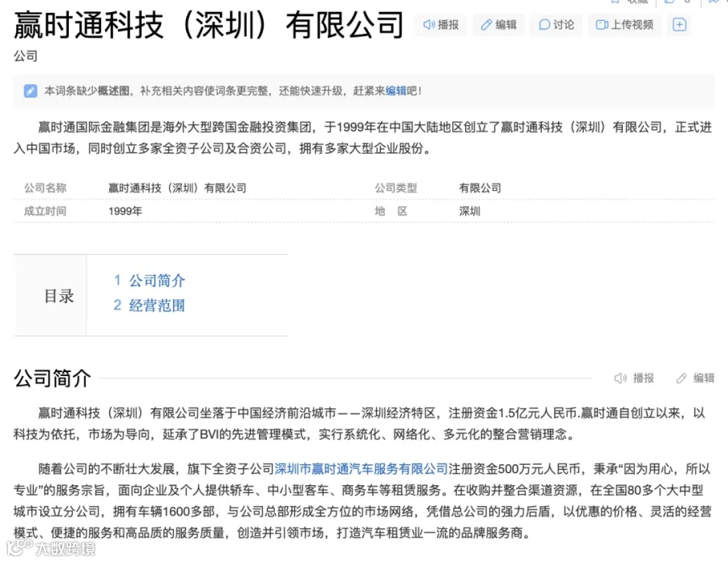Screen dimensions: 728x562
Task: Click the 公司类型 value 有限公司
Action: pyautogui.click(x=480, y=188)
